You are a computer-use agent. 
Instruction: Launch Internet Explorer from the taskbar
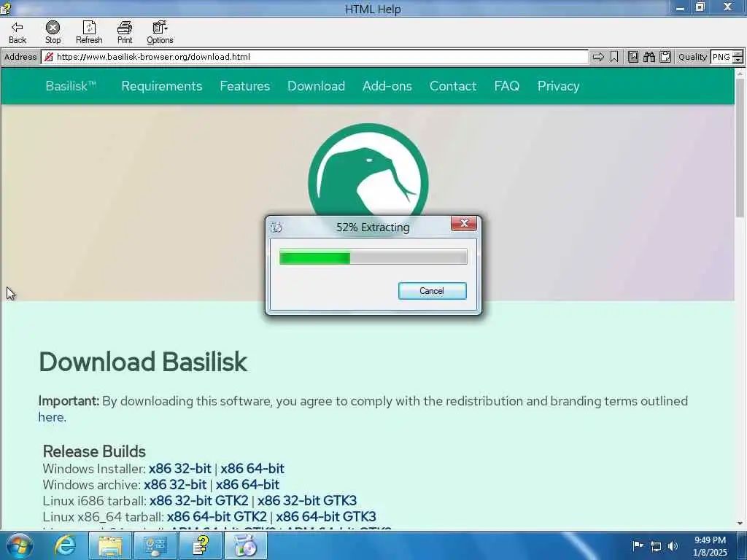65,545
